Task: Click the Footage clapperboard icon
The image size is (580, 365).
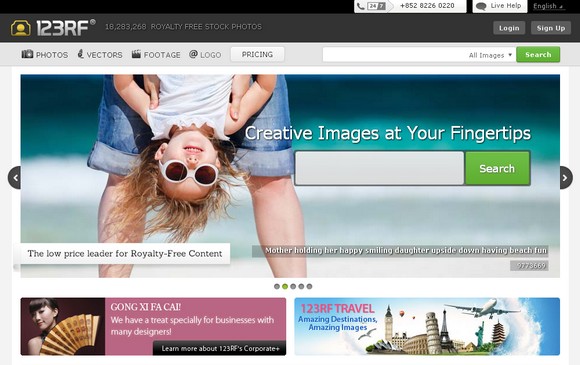Action: click(136, 54)
